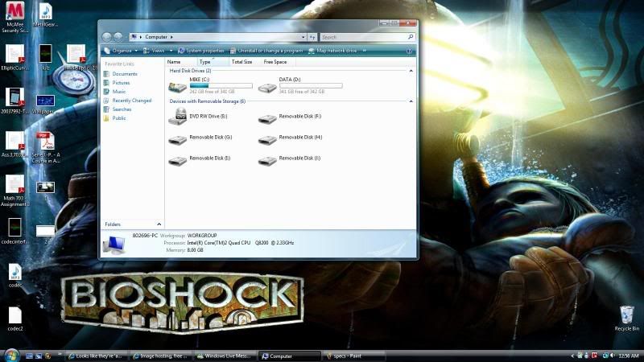Open Documents in Favorite Links
The height and width of the screenshot is (362, 644).
point(120,74)
